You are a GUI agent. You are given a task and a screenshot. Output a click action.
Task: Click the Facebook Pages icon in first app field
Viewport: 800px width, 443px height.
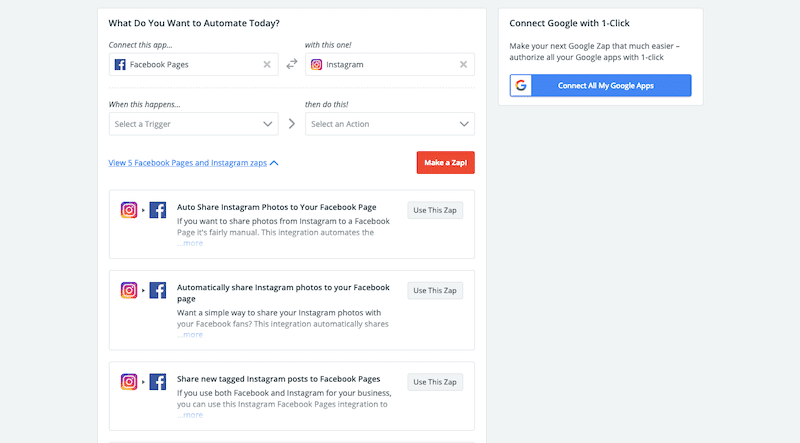tap(120, 64)
